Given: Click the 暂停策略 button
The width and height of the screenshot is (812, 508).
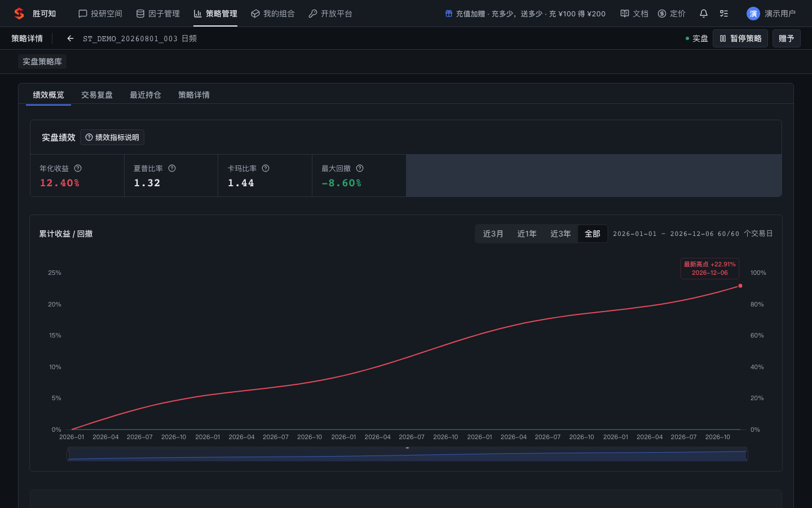Looking at the screenshot, I should 740,38.
